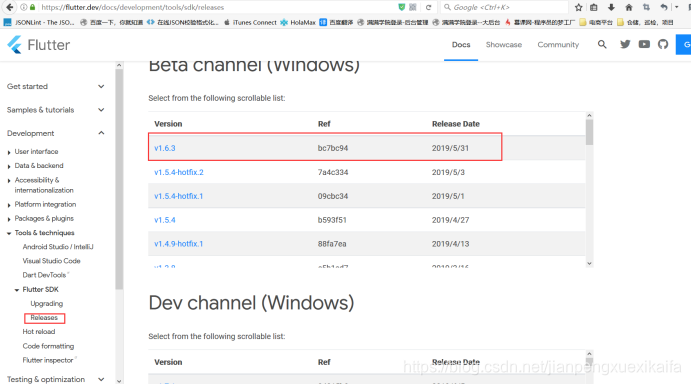Open Flutter YouTube icon
The height and width of the screenshot is (385, 691).
[x=644, y=44]
